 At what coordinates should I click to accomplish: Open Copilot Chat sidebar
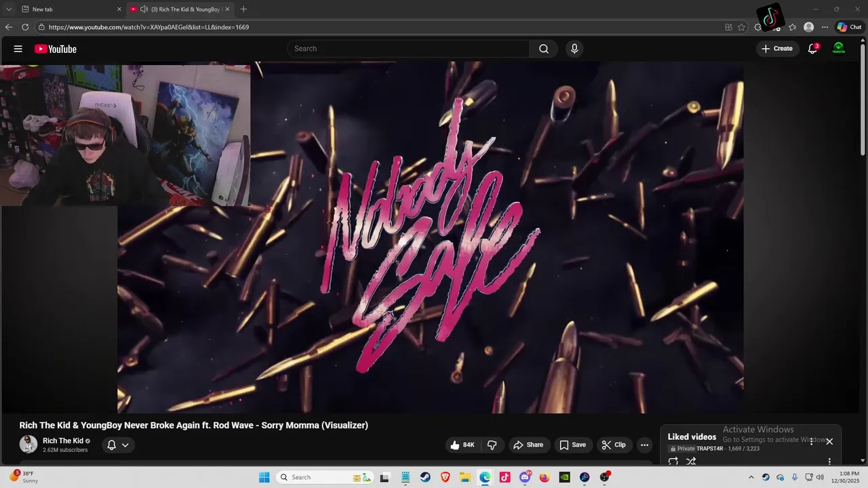pos(849,27)
